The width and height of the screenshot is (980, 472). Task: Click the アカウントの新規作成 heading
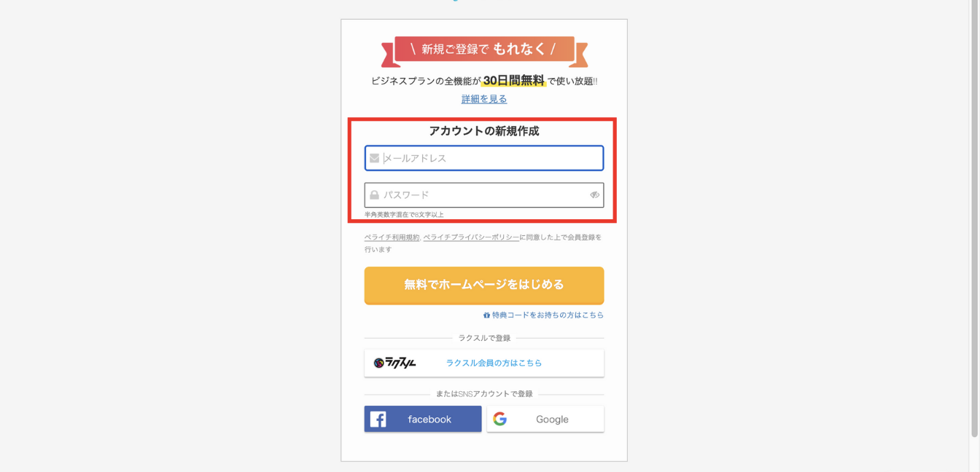(x=484, y=131)
